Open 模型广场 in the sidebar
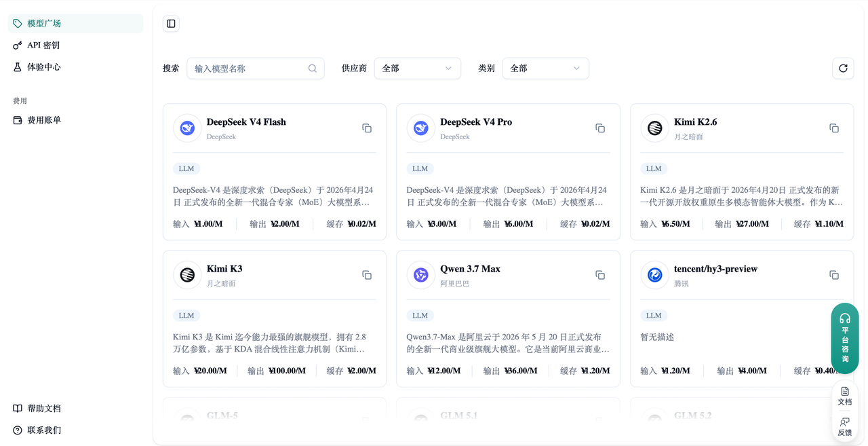The height and width of the screenshot is (446, 868). click(x=75, y=24)
